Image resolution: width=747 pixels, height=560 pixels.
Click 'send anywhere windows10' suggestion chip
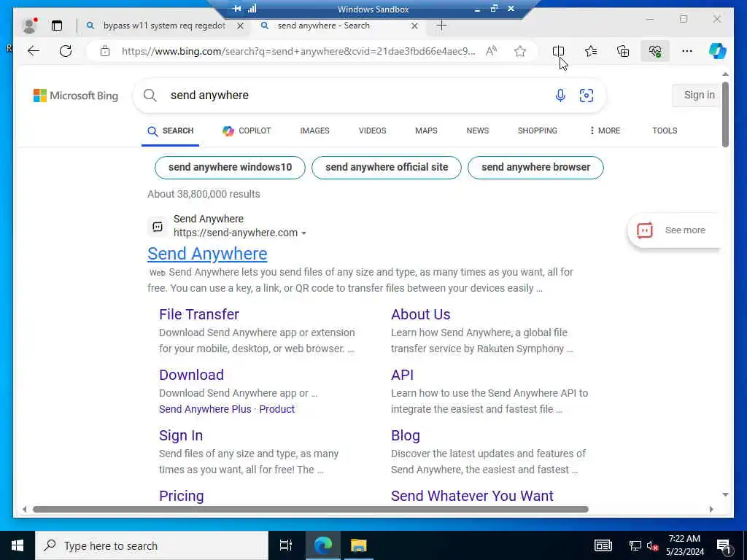230,168
